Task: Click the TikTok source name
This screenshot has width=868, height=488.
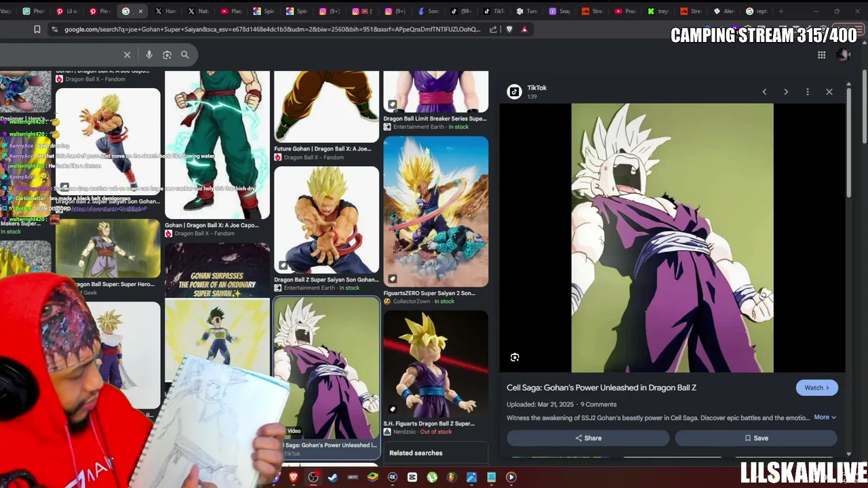Action: (536, 87)
